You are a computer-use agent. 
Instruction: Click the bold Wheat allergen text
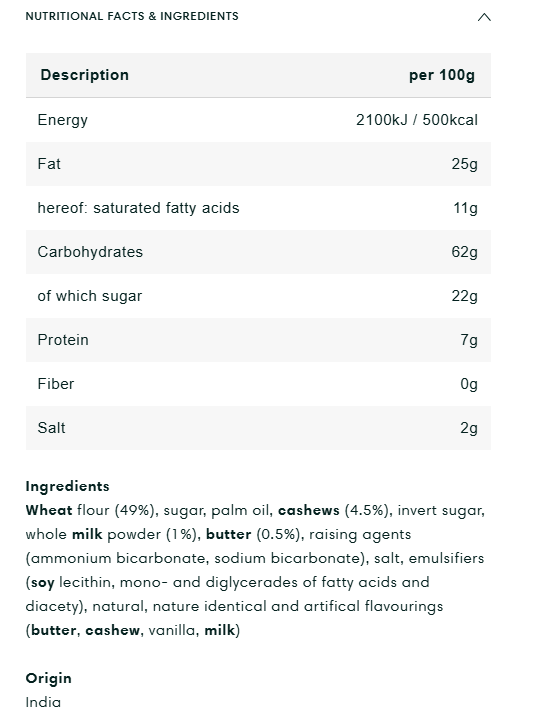49,510
